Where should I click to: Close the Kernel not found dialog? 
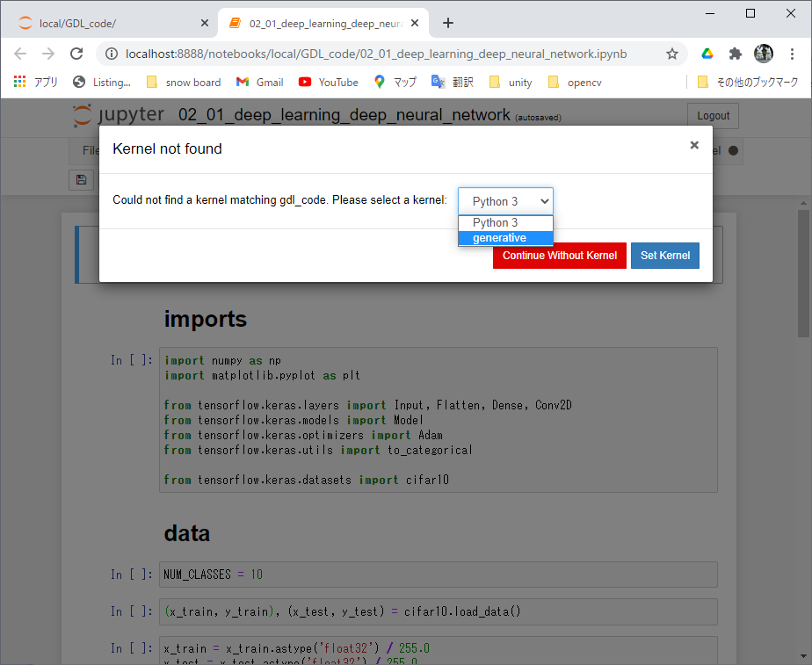click(x=694, y=146)
